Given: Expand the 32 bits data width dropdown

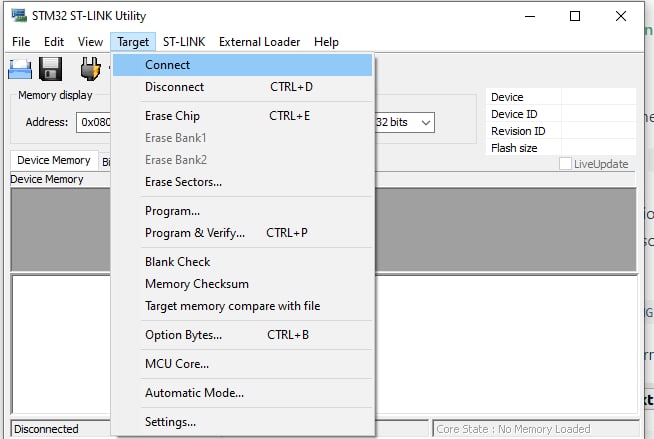Looking at the screenshot, I should tap(405, 123).
